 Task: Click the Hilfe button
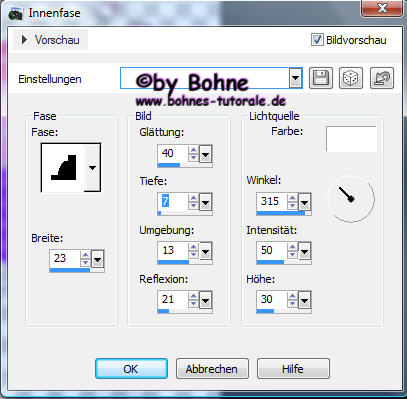[x=293, y=369]
